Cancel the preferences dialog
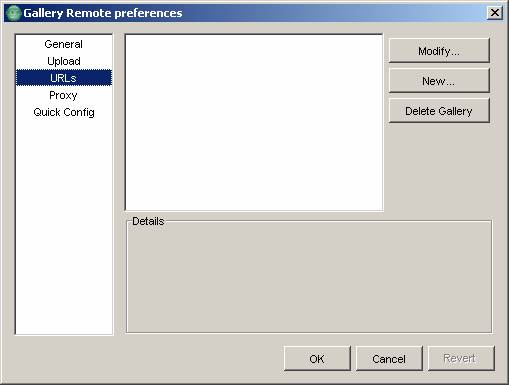This screenshot has width=509, height=385. (x=389, y=359)
